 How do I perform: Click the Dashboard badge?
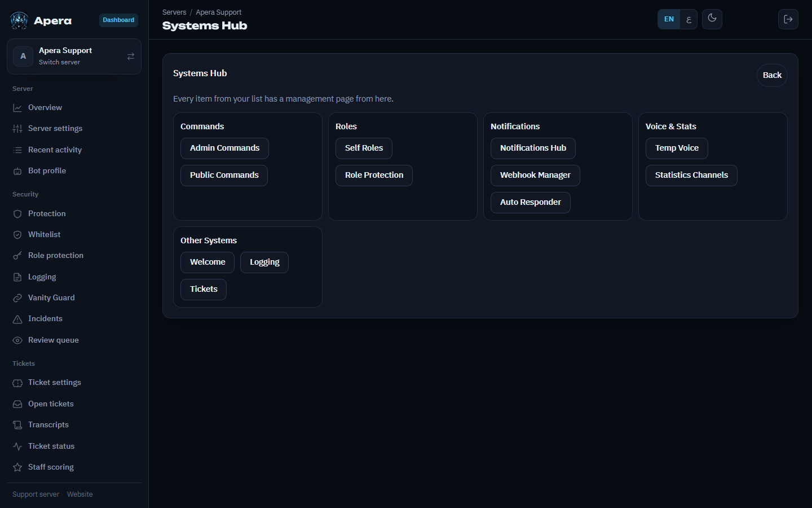[x=118, y=20]
